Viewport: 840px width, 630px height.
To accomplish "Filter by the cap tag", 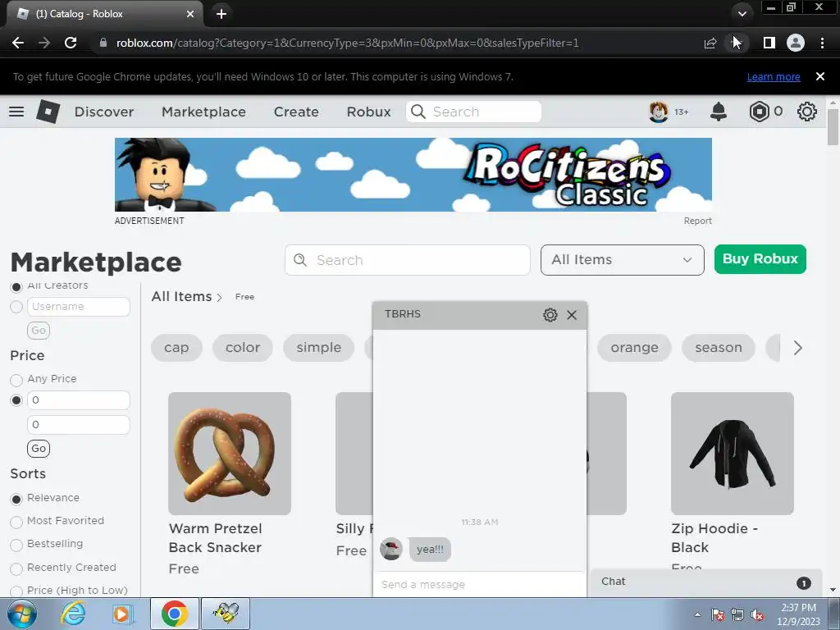I will click(177, 348).
